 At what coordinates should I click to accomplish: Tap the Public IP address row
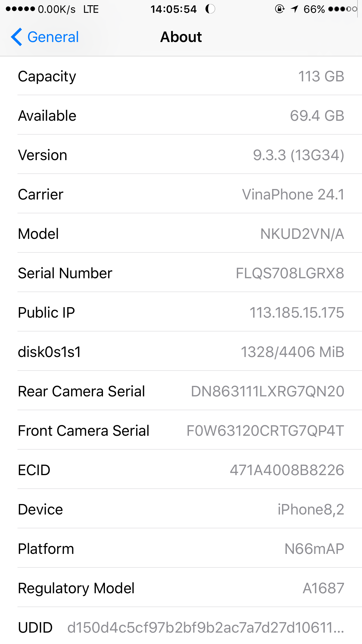tap(181, 312)
